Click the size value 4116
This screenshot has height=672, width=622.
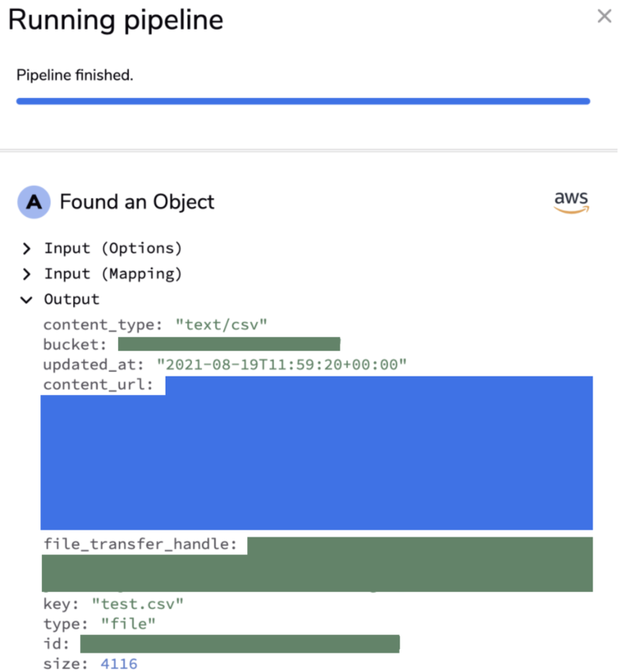tap(119, 663)
